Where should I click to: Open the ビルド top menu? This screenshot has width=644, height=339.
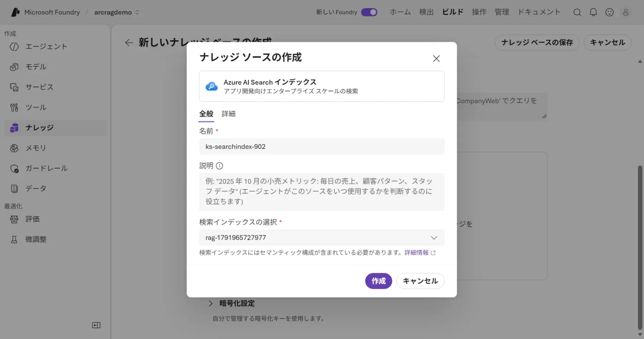tap(453, 12)
